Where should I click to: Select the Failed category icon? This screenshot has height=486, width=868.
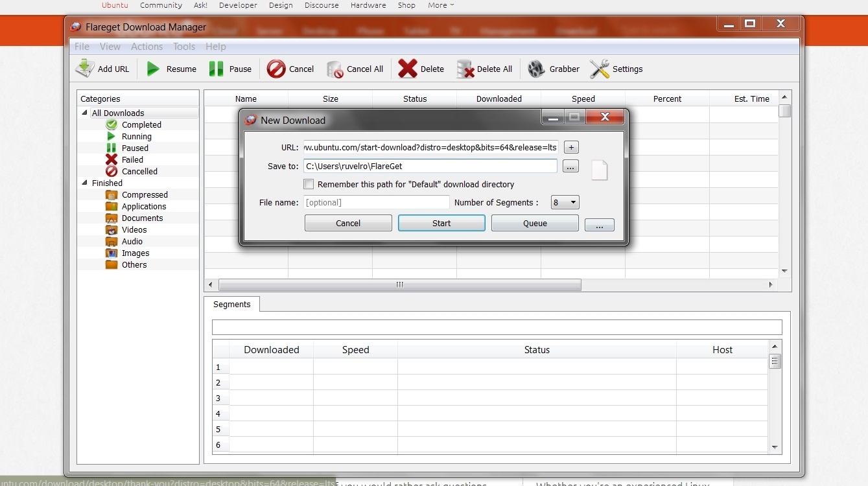(x=111, y=159)
